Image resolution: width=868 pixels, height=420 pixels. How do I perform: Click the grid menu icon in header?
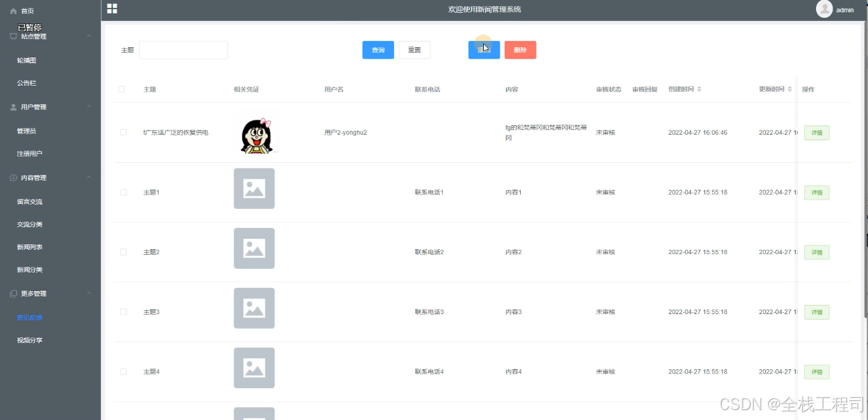click(x=112, y=9)
